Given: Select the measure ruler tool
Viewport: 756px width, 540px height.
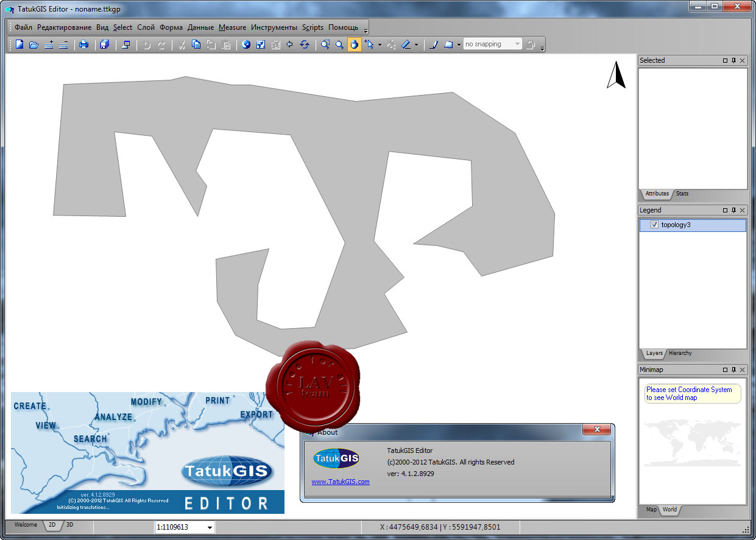Looking at the screenshot, I should 406,44.
